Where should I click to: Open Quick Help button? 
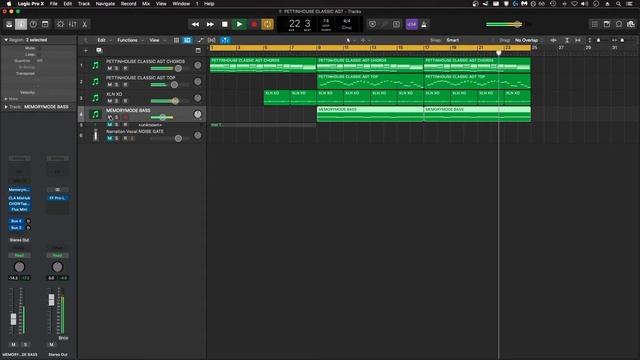33,24
